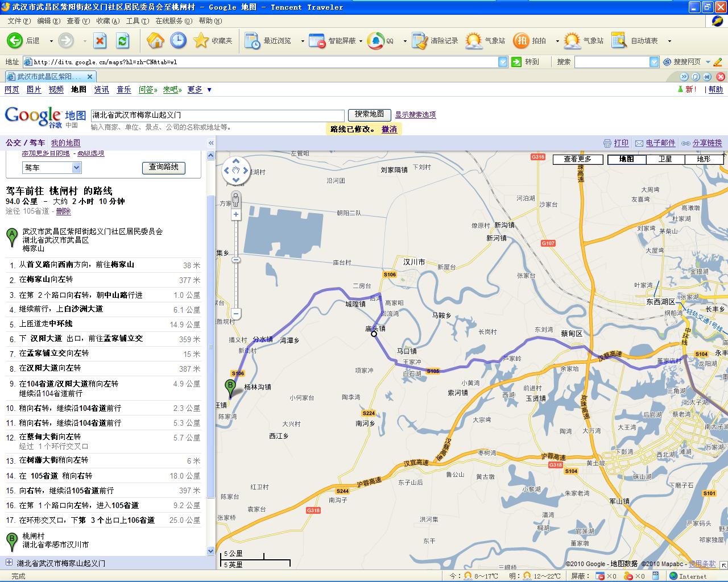This screenshot has height=582, width=728.
Task: Open the Home page icon
Action: point(155,40)
